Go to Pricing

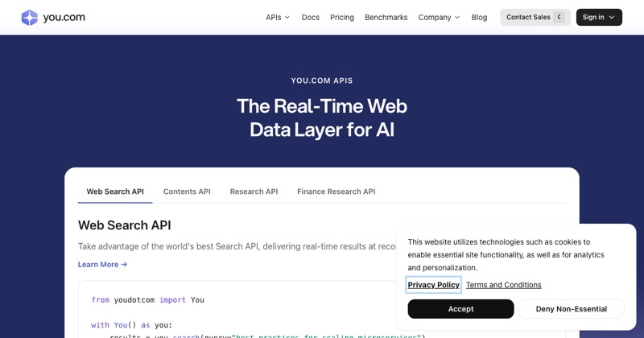(x=342, y=17)
